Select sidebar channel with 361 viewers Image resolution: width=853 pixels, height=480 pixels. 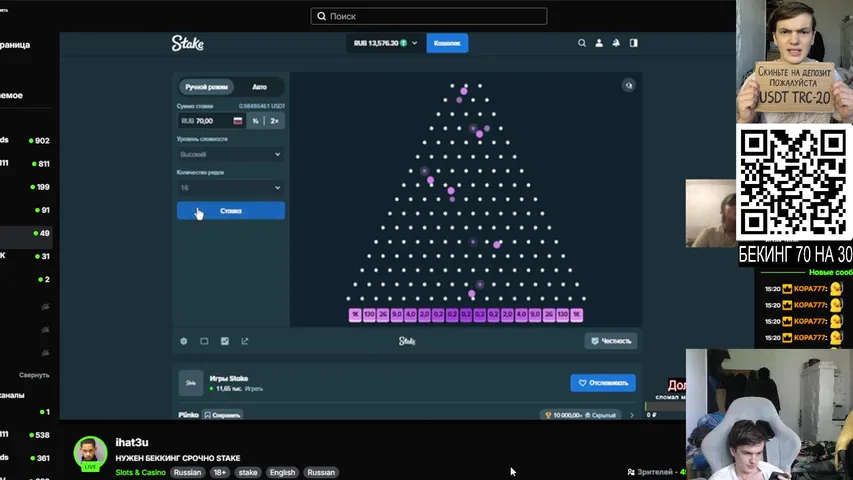coord(26,458)
